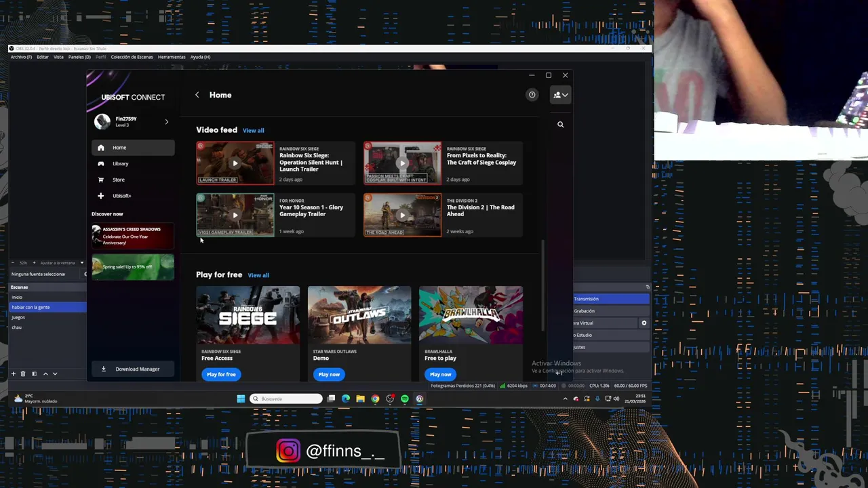
Task: Select 'hablar con la gente' scene in OBS
Action: pos(47,307)
